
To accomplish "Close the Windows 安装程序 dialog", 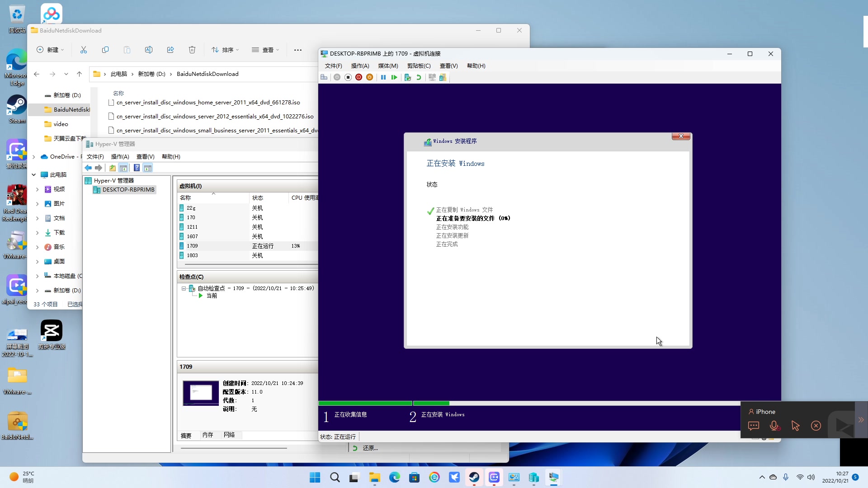I will point(681,136).
